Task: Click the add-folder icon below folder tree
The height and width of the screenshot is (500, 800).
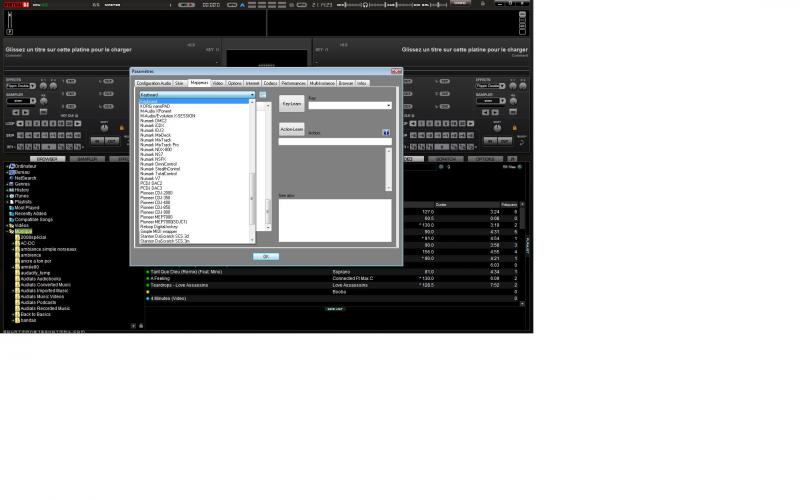Action: point(134,326)
